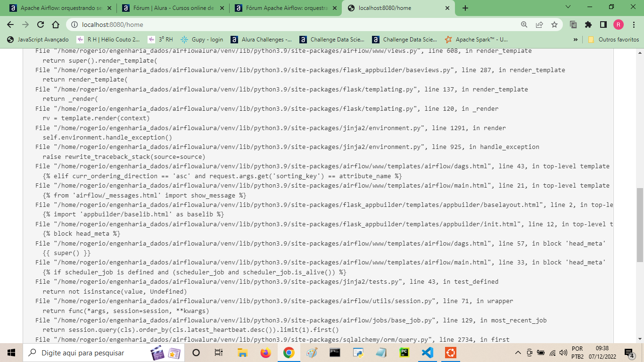Open the browser home page icon
The width and height of the screenshot is (644, 362).
(x=56, y=25)
